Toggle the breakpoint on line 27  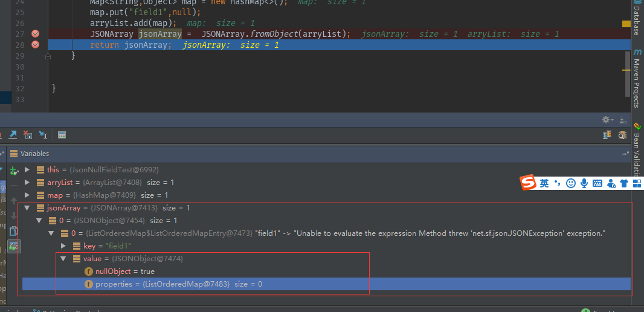(35, 34)
